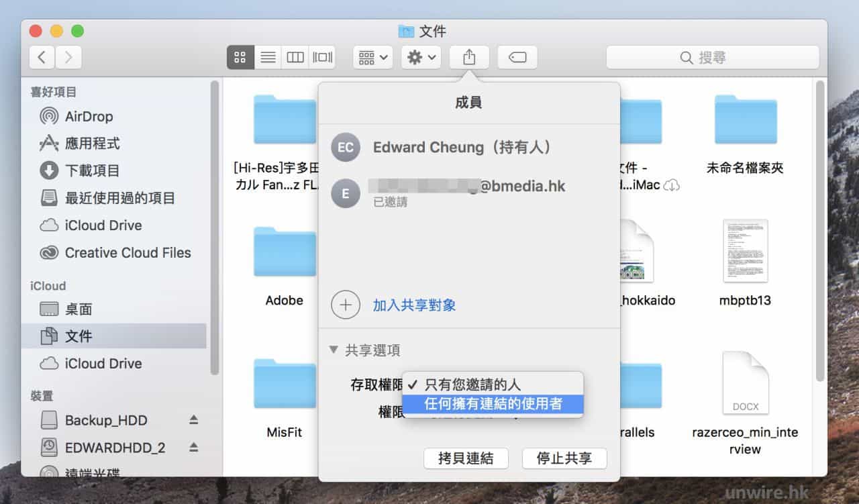Select 任何擁有連結的使用者 option

[x=493, y=404]
